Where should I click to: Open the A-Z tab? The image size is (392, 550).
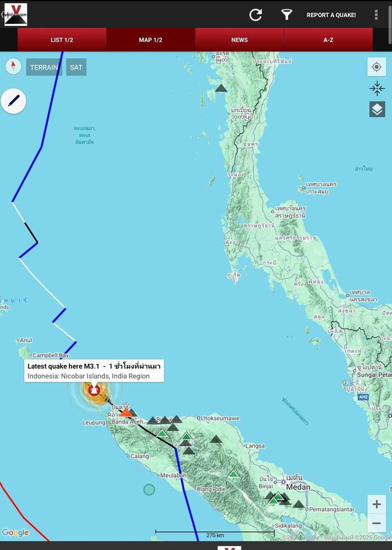point(328,40)
